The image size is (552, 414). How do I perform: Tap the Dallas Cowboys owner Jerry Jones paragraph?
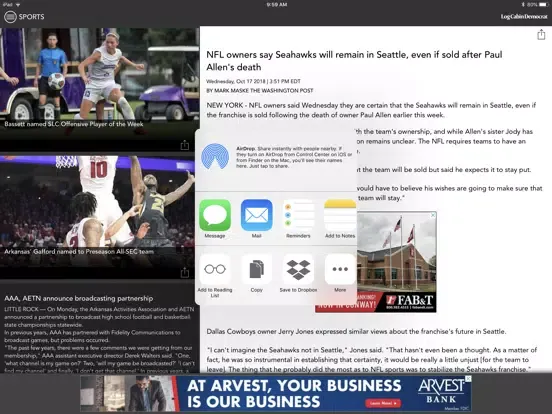356,331
